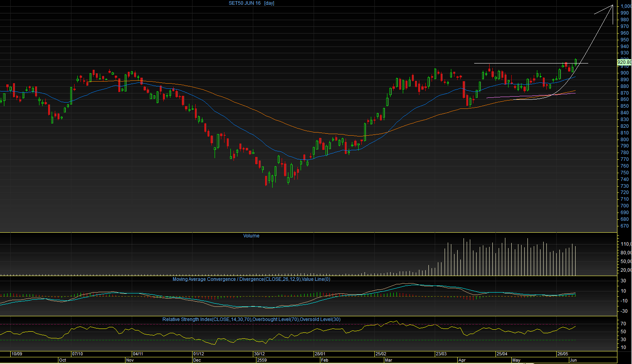
Task: Click the 1,000 price axis label
Action: tap(626, 6)
